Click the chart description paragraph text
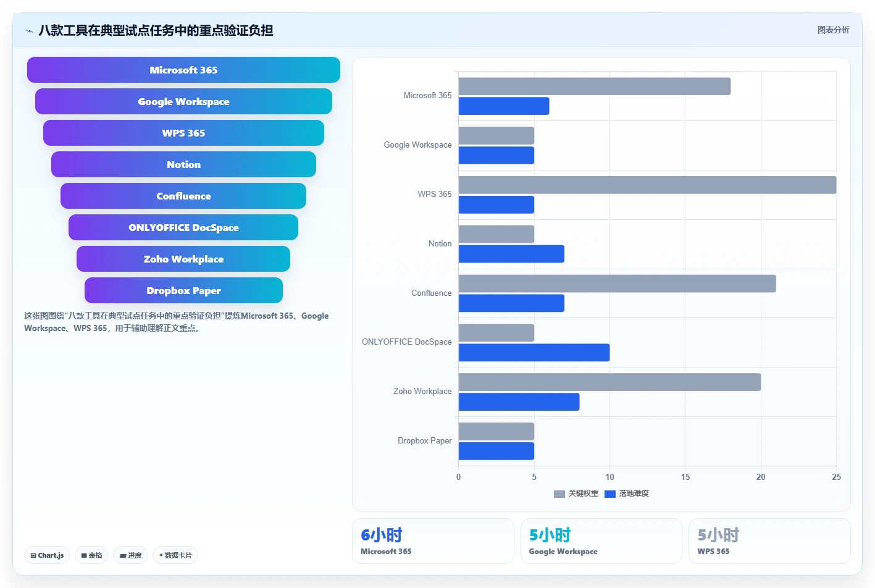 [x=177, y=322]
